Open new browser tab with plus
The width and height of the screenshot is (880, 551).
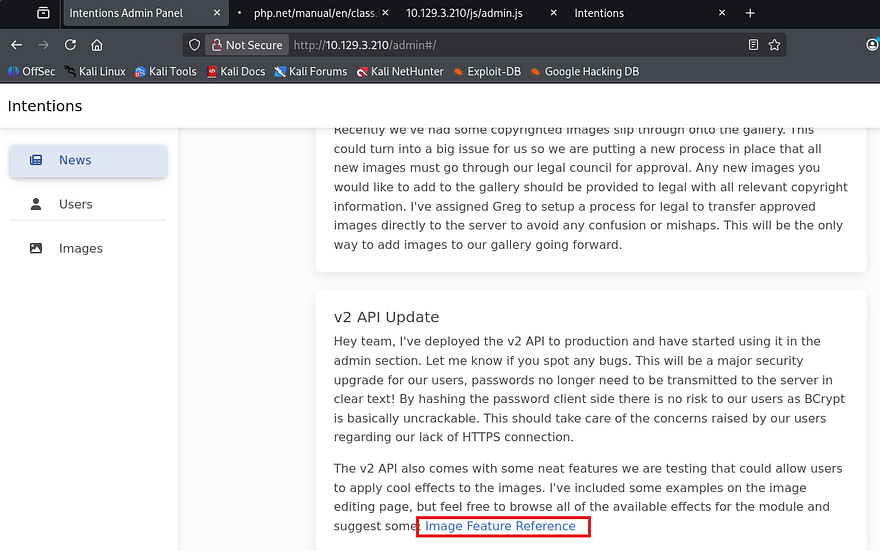pos(750,13)
